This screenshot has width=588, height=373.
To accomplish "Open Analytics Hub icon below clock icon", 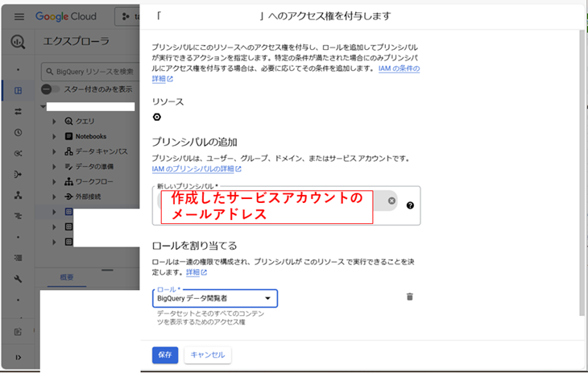I will [x=18, y=154].
